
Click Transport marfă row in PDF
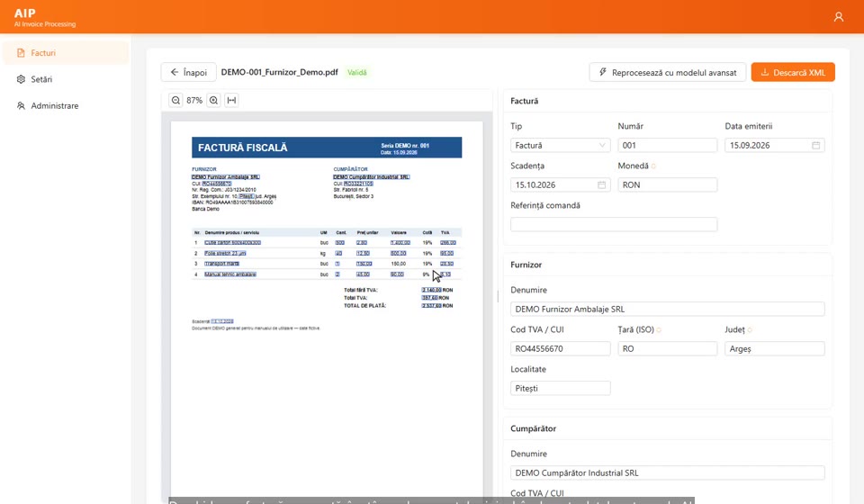327,264
